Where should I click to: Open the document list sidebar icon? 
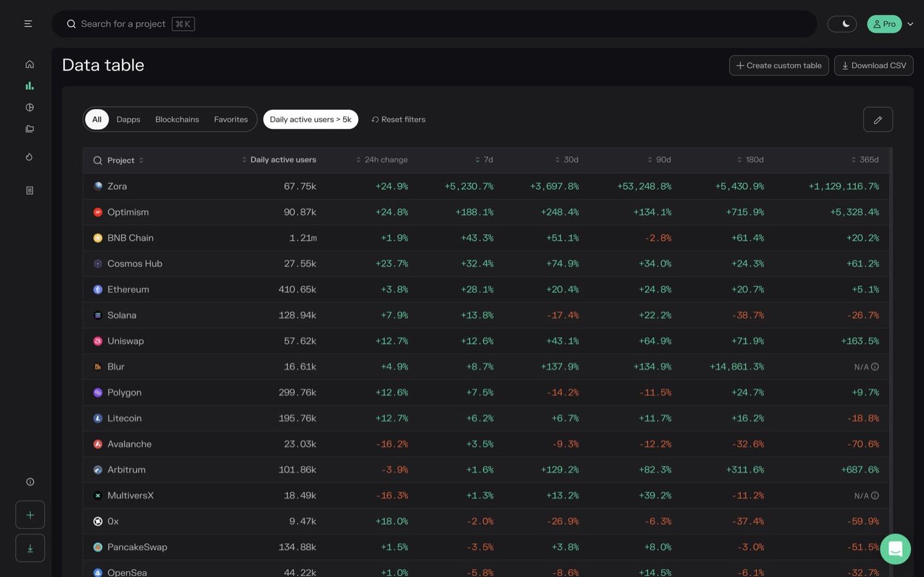30,191
